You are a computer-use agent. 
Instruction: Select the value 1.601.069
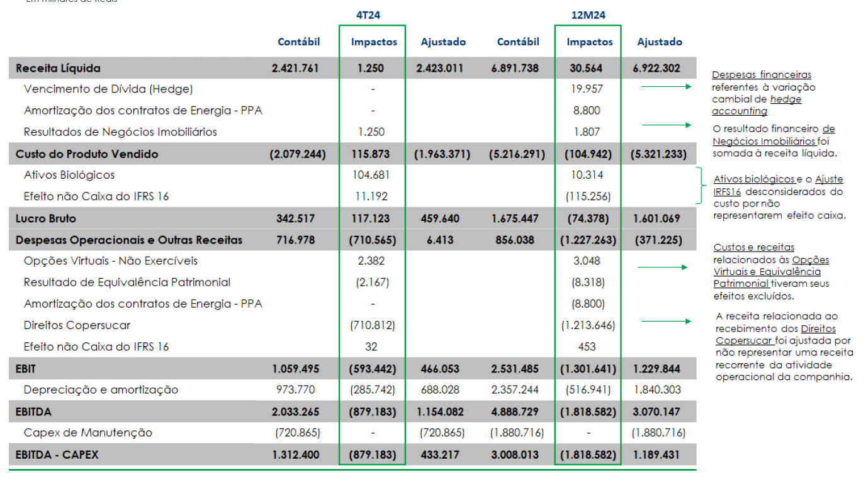click(657, 219)
